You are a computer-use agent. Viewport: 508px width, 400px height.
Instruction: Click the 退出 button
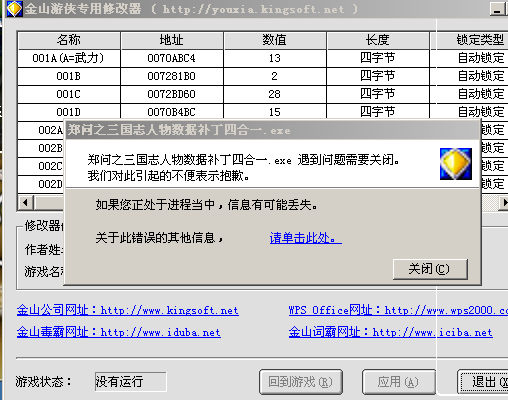click(x=483, y=382)
